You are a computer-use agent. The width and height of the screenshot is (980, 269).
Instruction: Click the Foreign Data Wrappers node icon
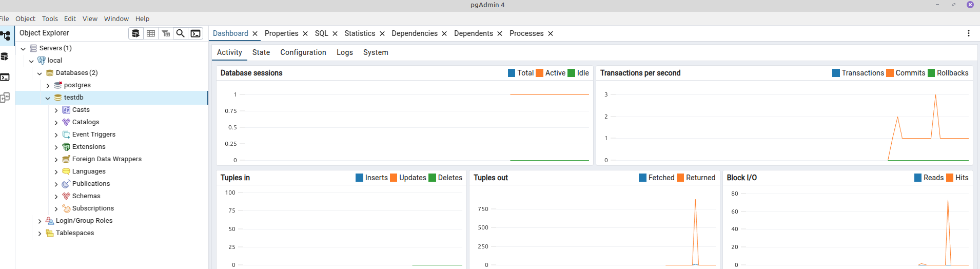coord(66,159)
